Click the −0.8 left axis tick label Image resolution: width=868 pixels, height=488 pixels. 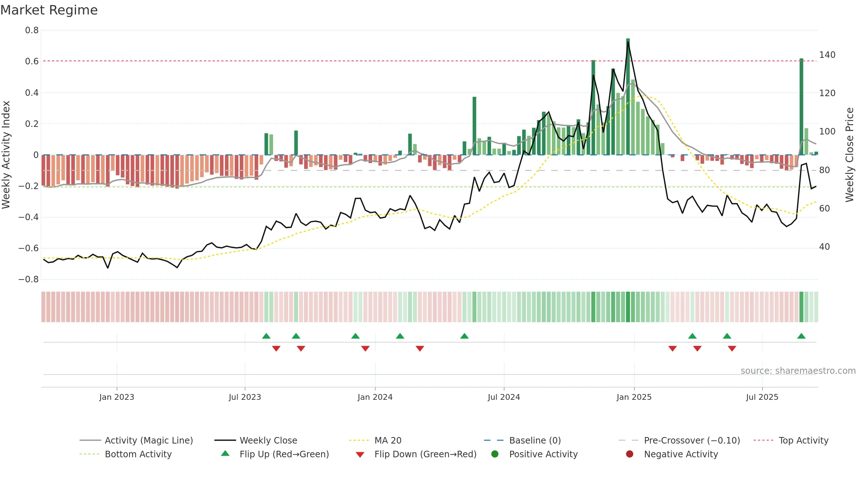click(29, 279)
